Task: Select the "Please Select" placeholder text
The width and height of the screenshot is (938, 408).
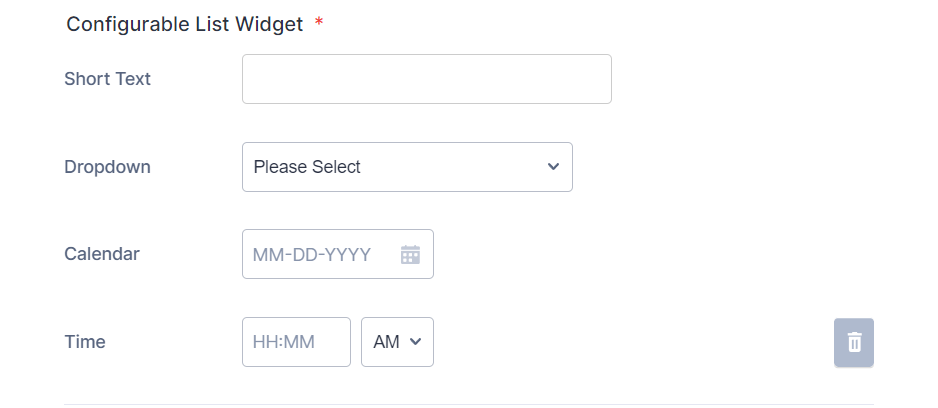Action: click(x=307, y=167)
